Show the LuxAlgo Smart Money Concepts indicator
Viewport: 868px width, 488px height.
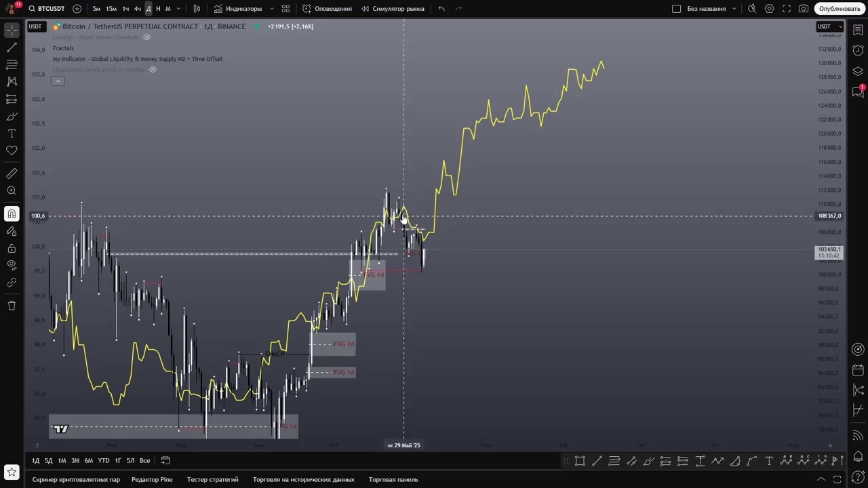pyautogui.click(x=146, y=37)
